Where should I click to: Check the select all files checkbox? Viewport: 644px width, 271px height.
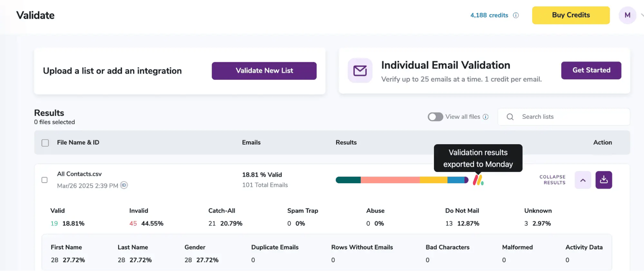pos(45,143)
